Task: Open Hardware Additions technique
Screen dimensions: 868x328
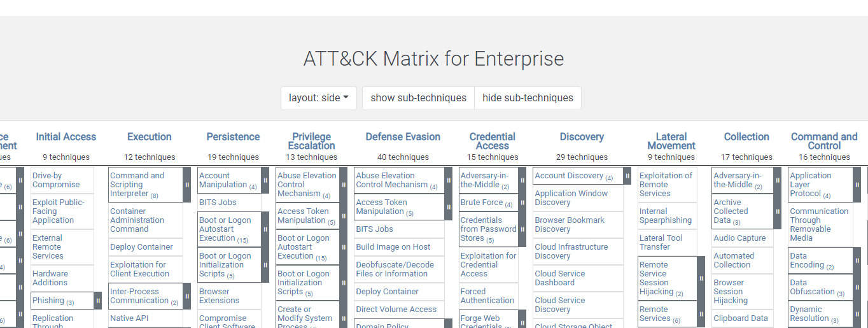Action: click(50, 278)
